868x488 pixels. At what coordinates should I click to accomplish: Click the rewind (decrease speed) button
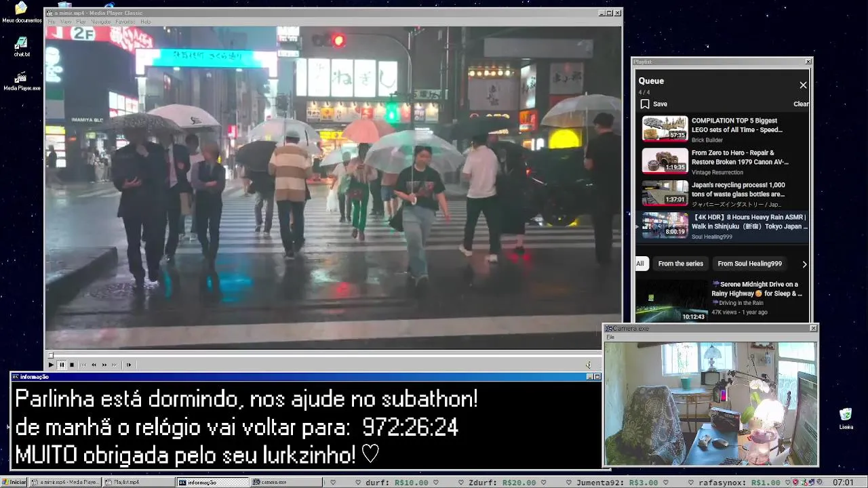pyautogui.click(x=94, y=365)
